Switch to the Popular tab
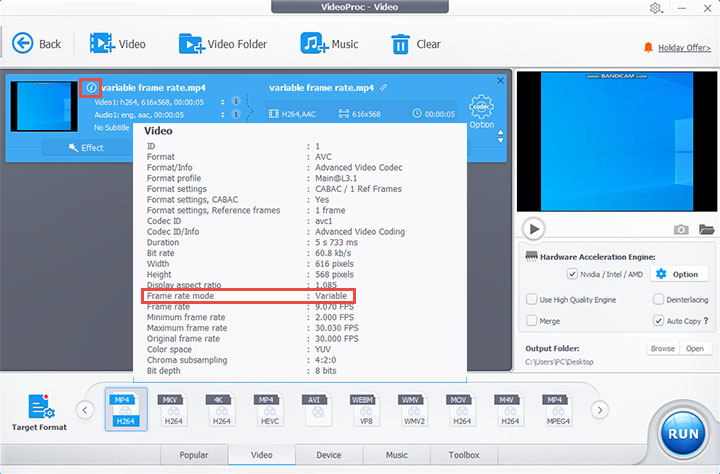720x474 pixels. tap(194, 455)
